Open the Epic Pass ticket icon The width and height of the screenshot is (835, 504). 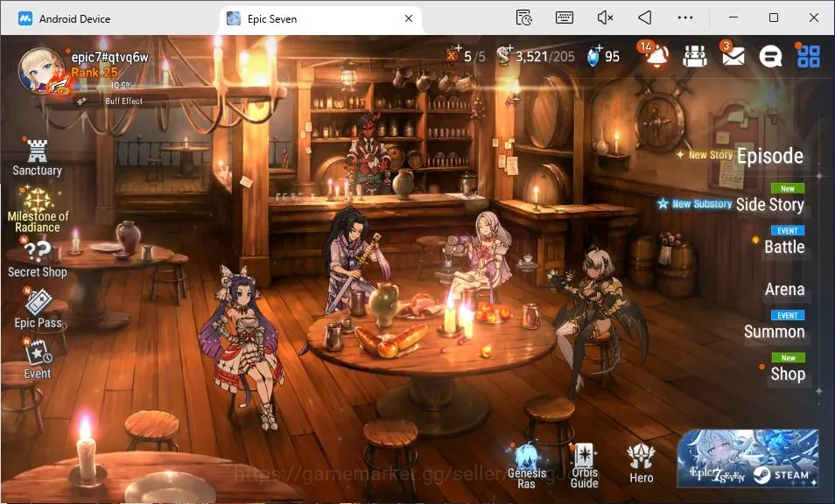(x=38, y=309)
